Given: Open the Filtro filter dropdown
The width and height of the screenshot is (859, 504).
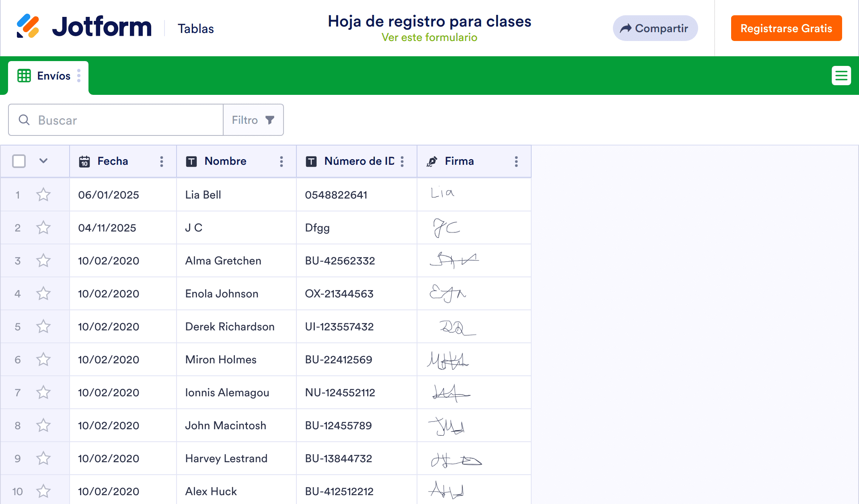Looking at the screenshot, I should pos(253,120).
